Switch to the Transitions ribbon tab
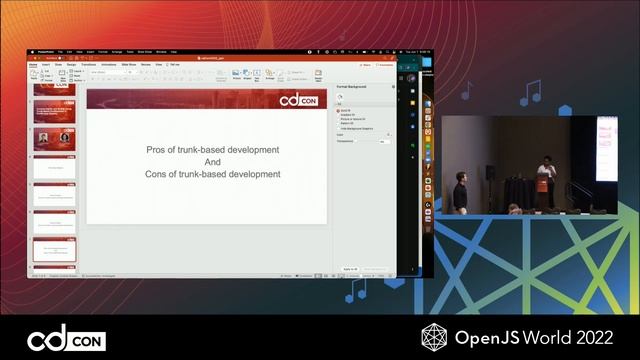 click(88, 65)
